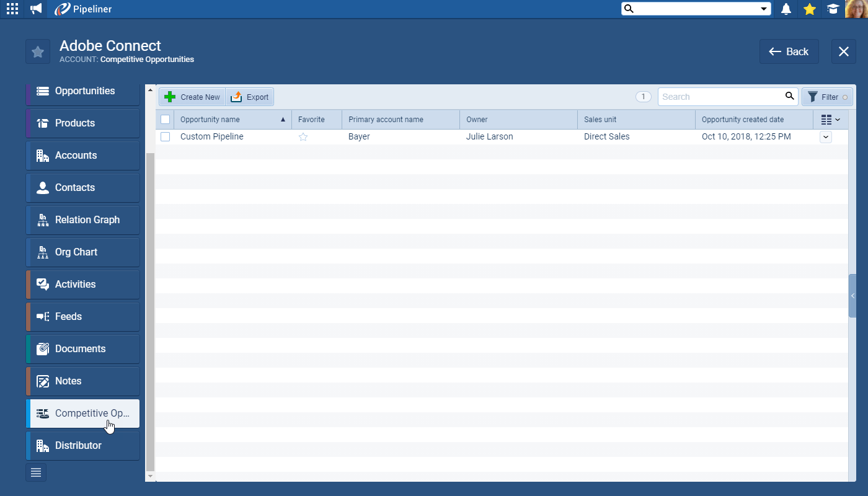Toggle Custom Pipeline as a favorite star

[x=303, y=136]
